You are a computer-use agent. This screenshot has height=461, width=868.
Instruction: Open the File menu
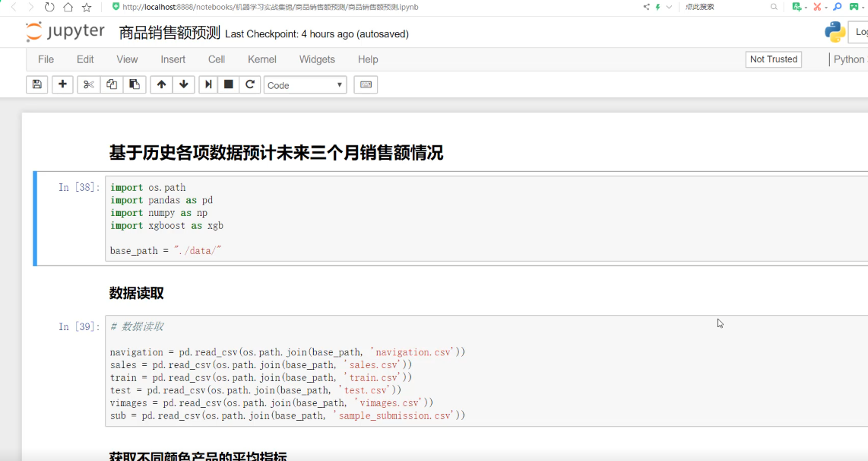[46, 59]
